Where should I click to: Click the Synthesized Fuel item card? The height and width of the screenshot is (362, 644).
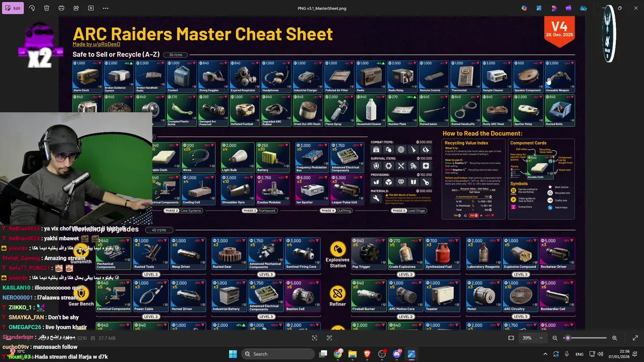pos(442,254)
